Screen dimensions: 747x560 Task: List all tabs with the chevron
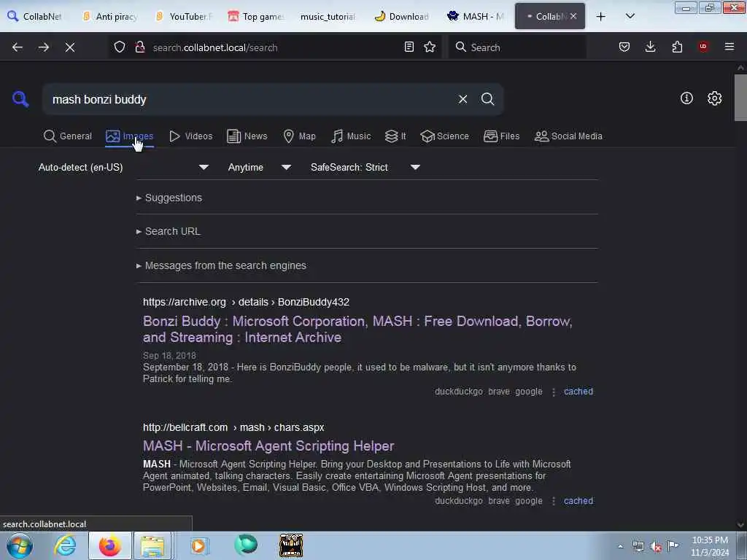pos(630,17)
